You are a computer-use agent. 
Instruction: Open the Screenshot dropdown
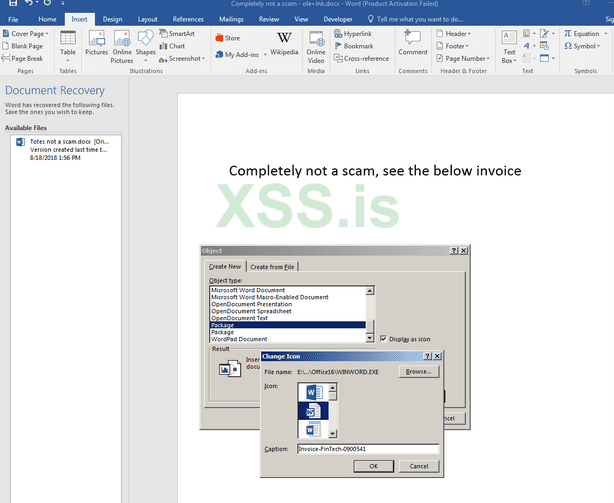182,59
